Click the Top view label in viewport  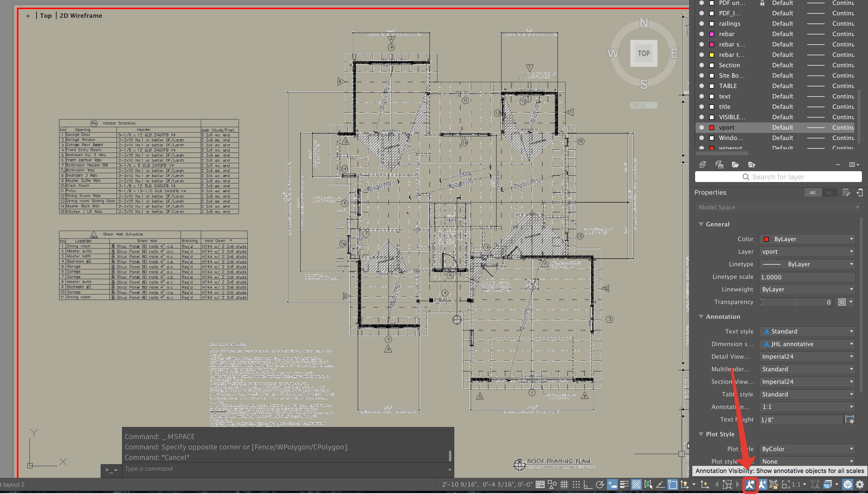click(45, 16)
